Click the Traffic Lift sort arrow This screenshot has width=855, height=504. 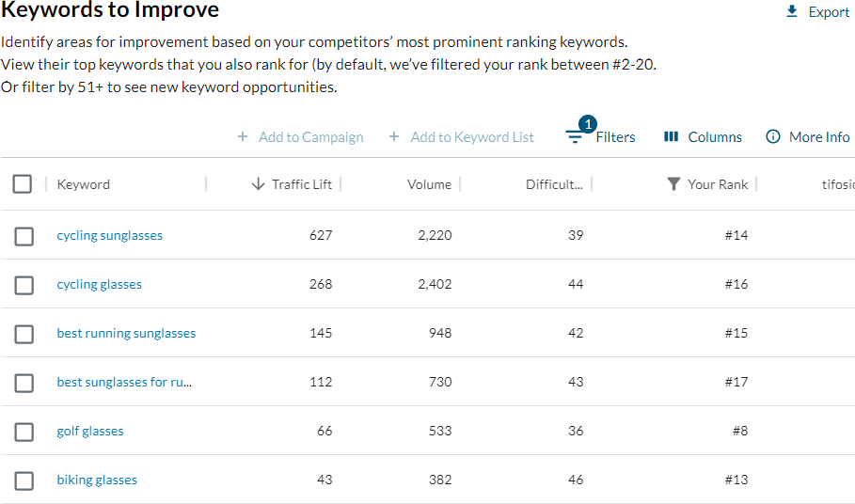[x=259, y=184]
